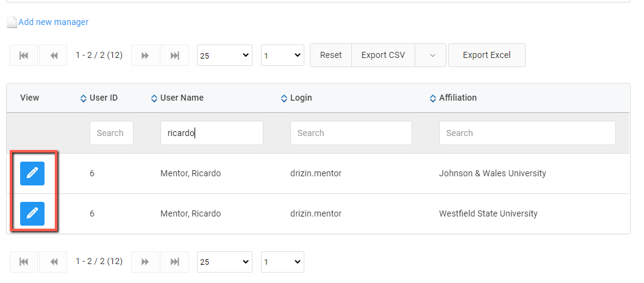Click the sort arrows beside Login
644x283 pixels.
(x=284, y=99)
